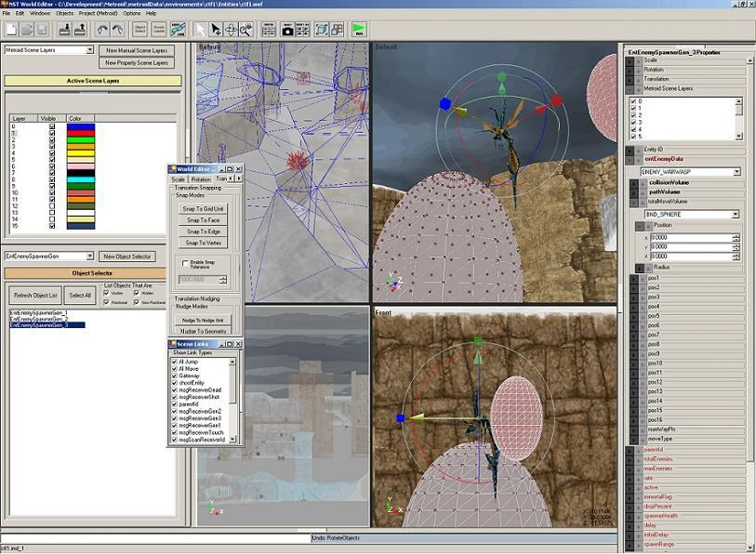
Task: Click New Property Scene Layers button
Action: [x=137, y=62]
